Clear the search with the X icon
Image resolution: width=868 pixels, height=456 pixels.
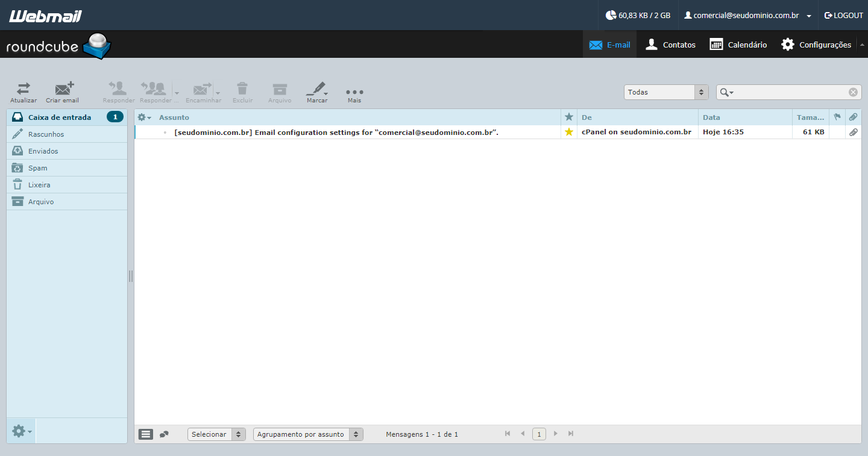(x=853, y=92)
